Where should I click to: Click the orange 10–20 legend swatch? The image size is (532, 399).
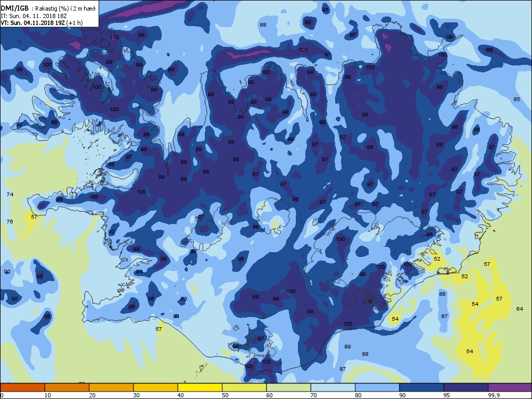pos(67,387)
